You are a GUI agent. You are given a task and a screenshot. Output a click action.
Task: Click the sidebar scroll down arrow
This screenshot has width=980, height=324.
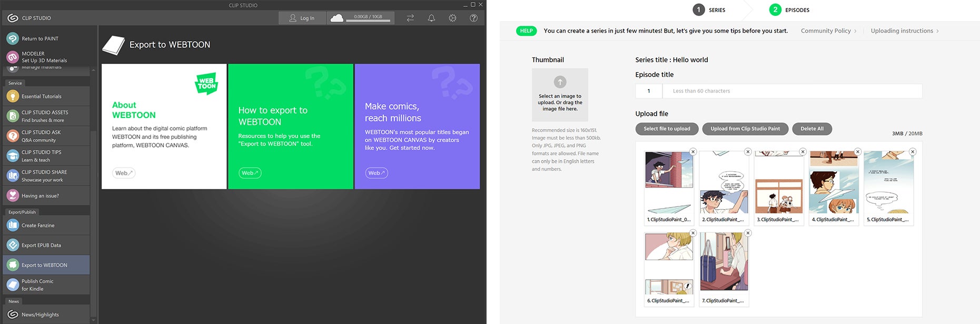(x=94, y=320)
